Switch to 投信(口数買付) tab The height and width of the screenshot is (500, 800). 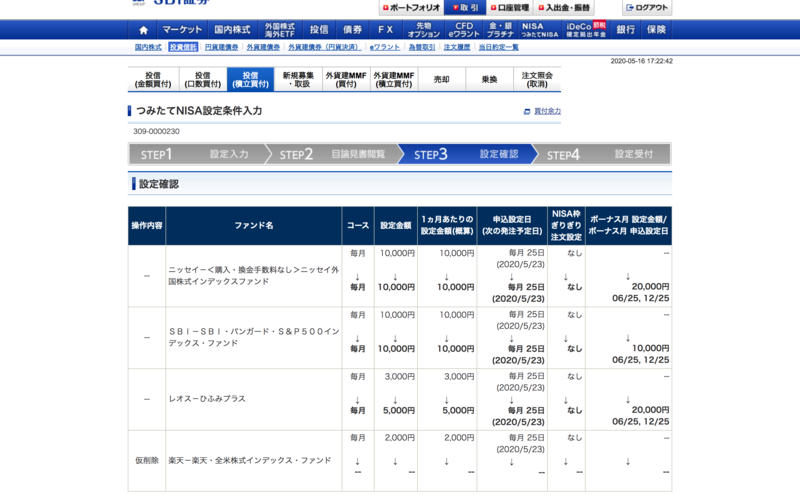(203, 80)
